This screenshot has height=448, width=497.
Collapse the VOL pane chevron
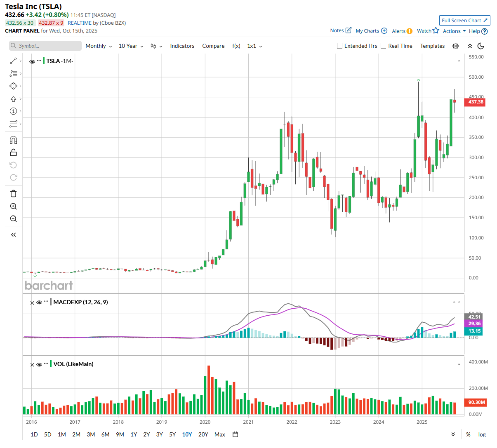[459, 364]
